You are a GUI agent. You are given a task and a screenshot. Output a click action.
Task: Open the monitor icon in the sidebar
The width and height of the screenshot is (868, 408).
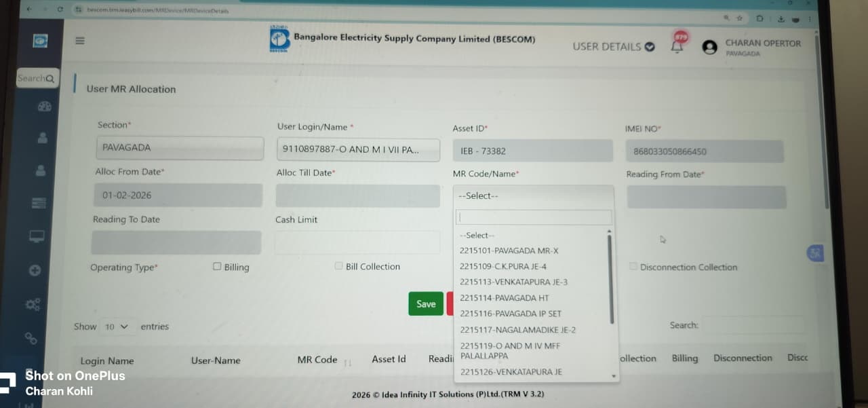tap(37, 236)
